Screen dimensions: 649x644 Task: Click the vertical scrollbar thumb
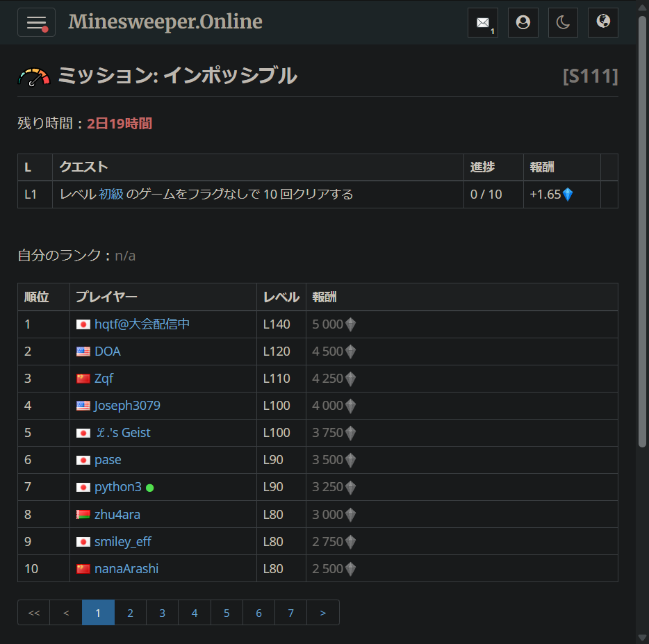[642, 232]
